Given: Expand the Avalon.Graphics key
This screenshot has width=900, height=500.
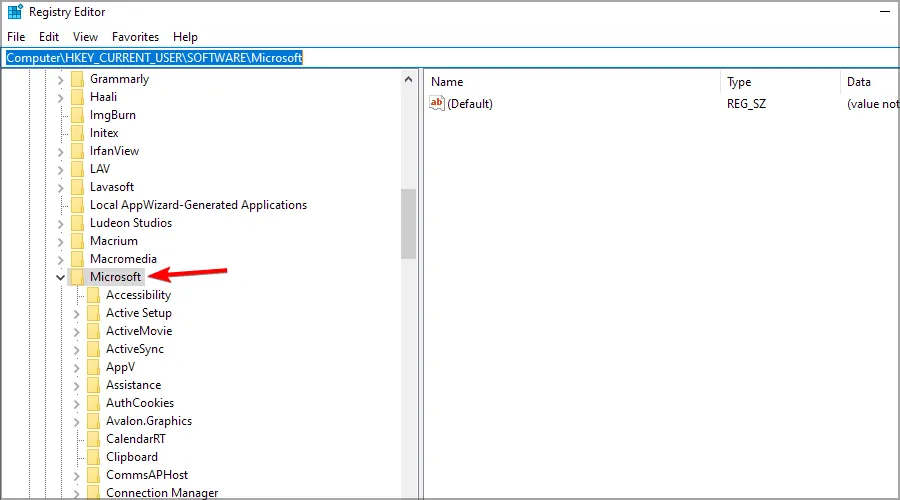Looking at the screenshot, I should point(76,421).
